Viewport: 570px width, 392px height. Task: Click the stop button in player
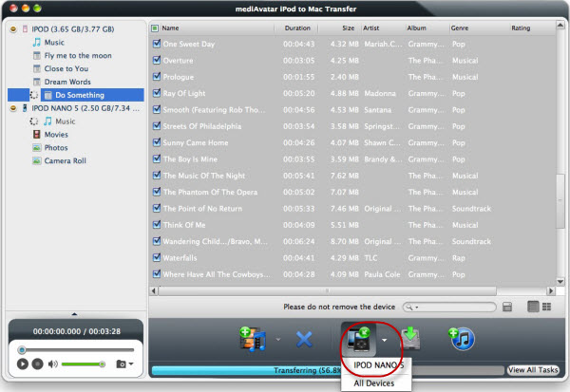pos(37,364)
